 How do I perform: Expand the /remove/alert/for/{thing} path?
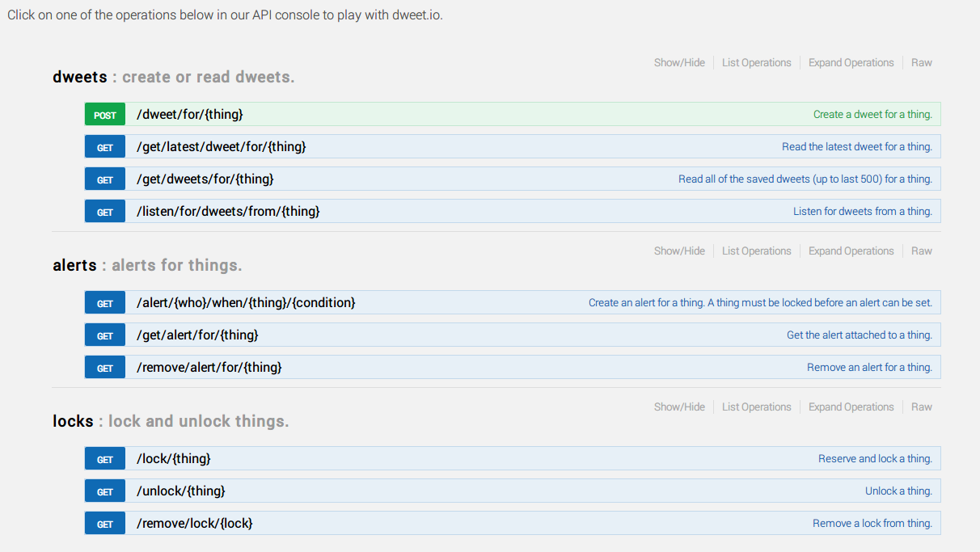tap(209, 367)
